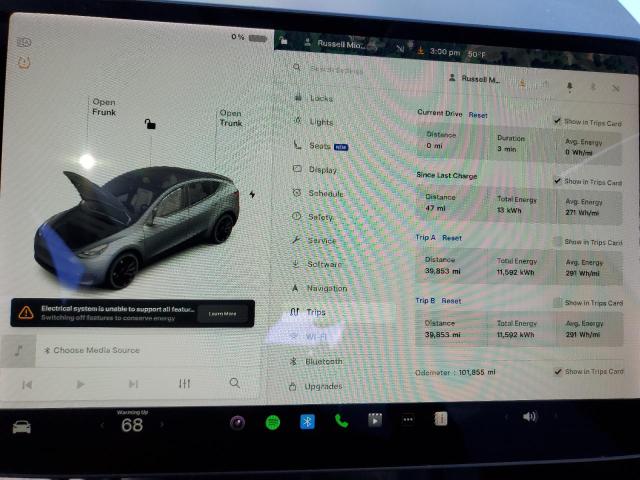640x480 pixels.
Task: Tap the search magnifier in settings
Action: [297, 67]
